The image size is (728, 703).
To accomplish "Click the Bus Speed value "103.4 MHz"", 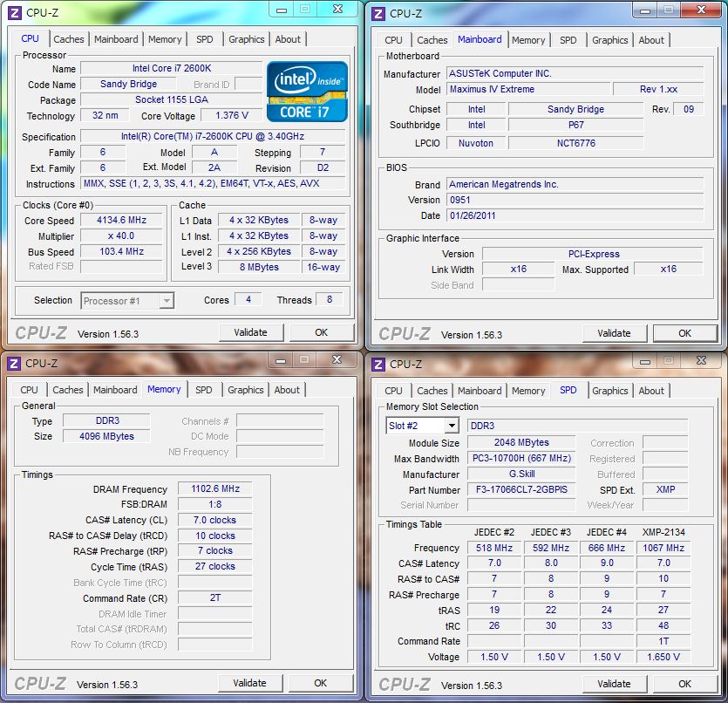I will click(122, 251).
